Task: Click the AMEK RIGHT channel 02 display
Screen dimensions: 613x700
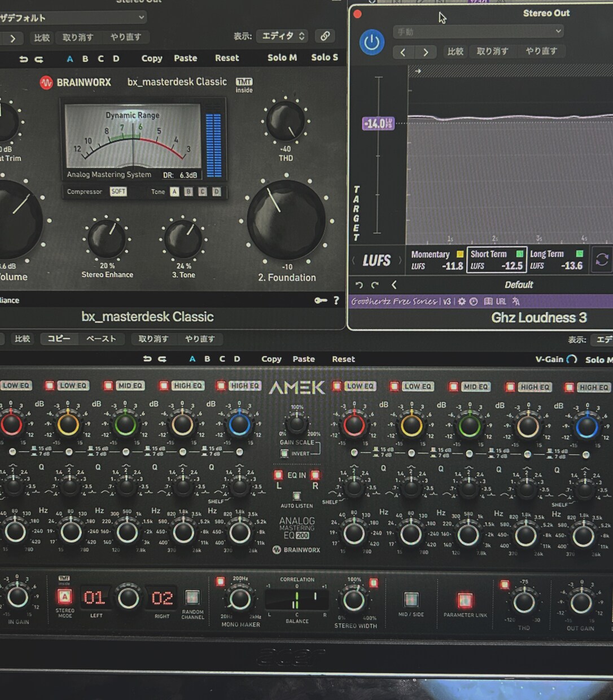Action: pos(162,598)
